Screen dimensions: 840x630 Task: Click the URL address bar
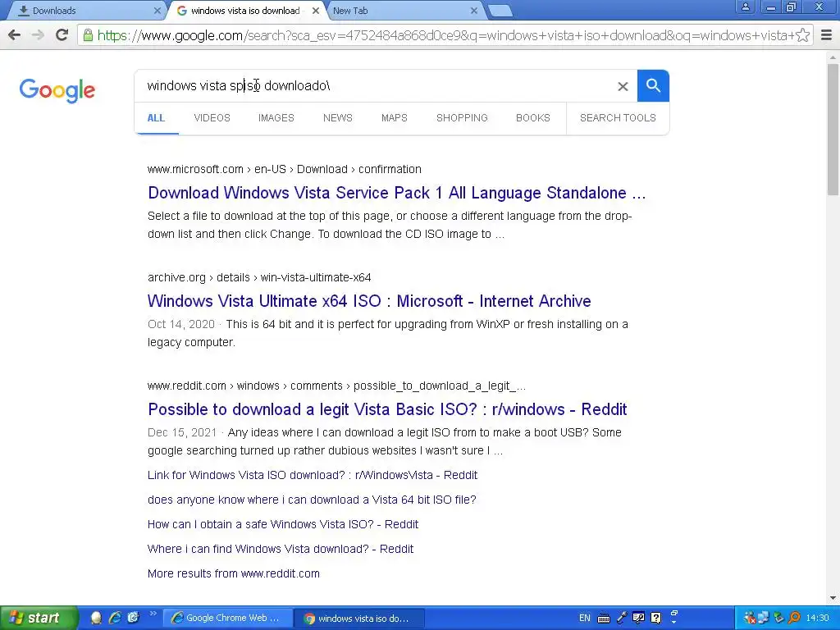(x=445, y=35)
